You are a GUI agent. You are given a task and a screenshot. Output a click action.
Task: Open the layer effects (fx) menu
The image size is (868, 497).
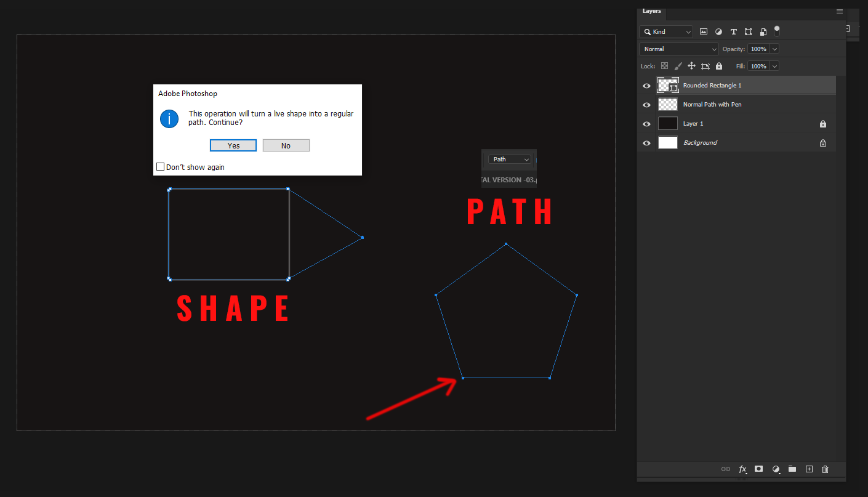(x=742, y=469)
